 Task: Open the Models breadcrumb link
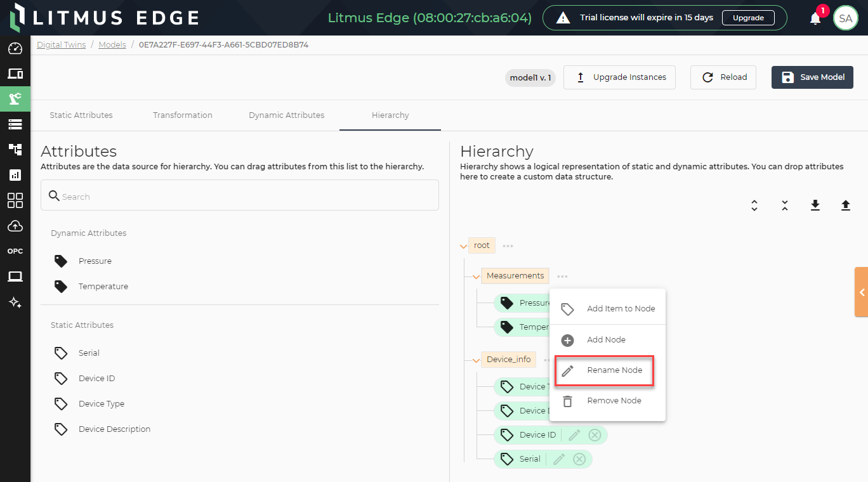point(112,44)
